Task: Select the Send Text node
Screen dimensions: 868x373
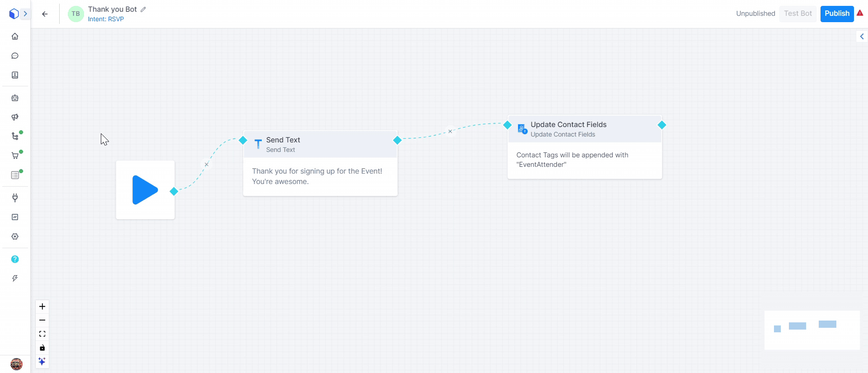Action: click(320, 145)
